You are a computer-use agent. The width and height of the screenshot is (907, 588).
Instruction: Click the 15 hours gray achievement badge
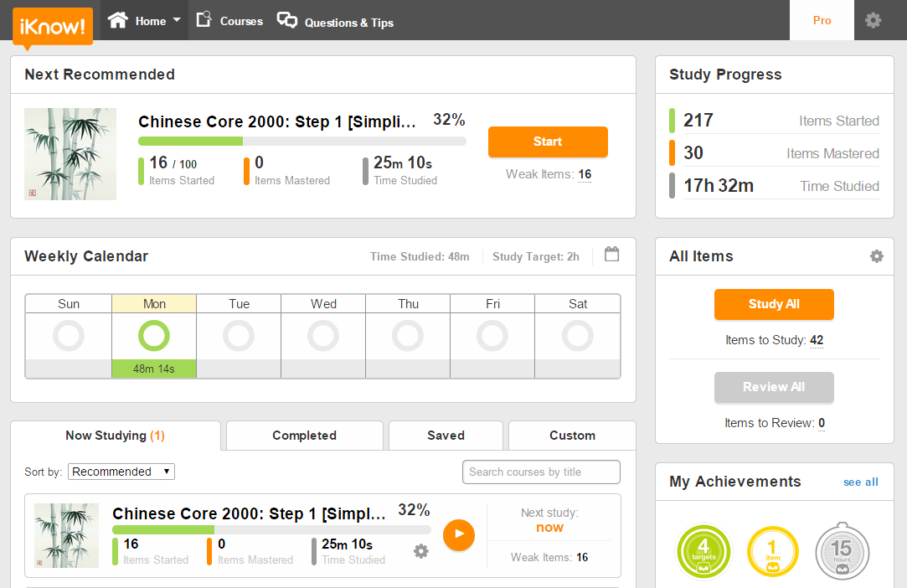(843, 551)
